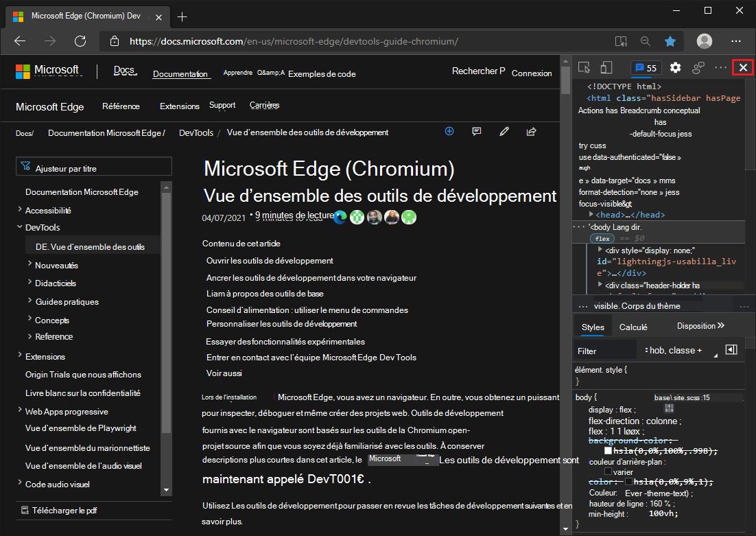Click the Ajusteur par titre filter field
The image size is (756, 536).
94,167
